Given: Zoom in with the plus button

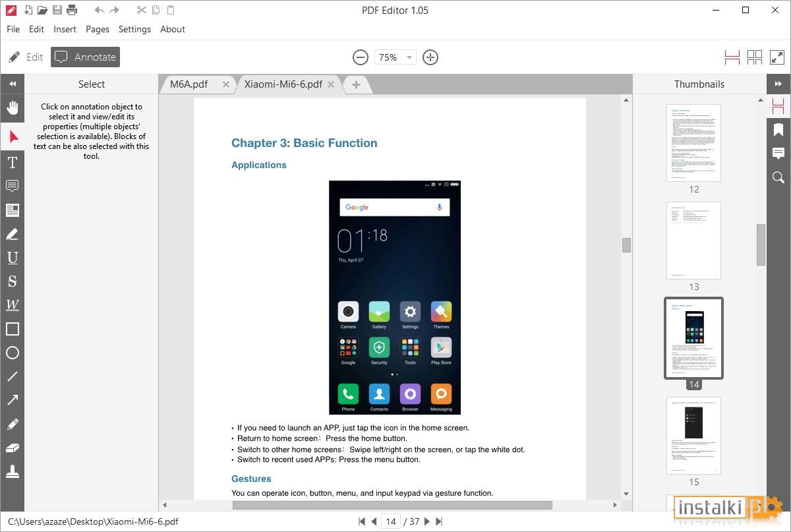Looking at the screenshot, I should (x=430, y=57).
